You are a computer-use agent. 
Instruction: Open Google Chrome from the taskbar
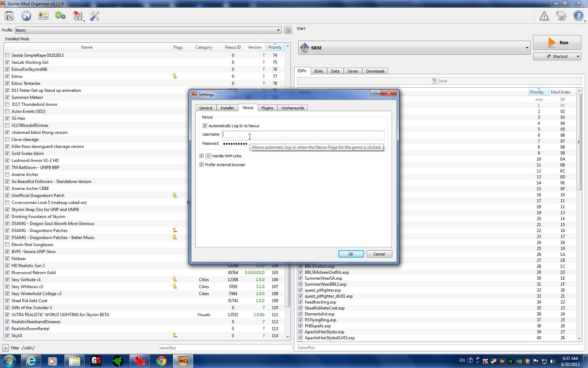[161, 361]
